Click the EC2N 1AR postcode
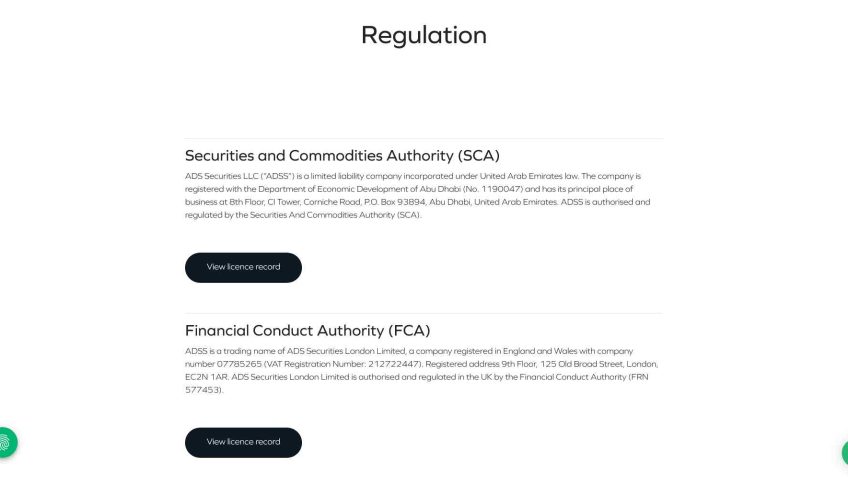Viewport: 848px width, 477px height. pyautogui.click(x=206, y=377)
